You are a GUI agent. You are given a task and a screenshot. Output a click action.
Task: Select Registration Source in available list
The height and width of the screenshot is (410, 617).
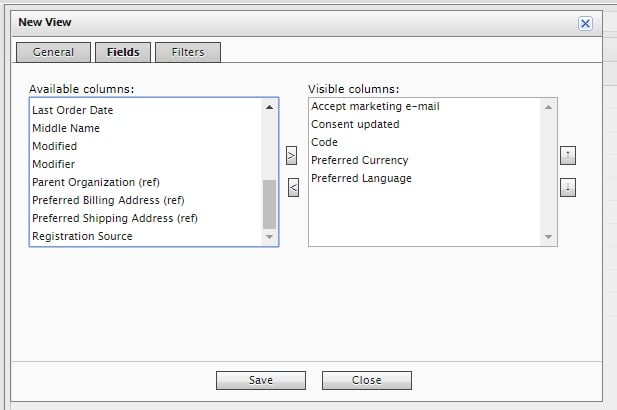82,236
